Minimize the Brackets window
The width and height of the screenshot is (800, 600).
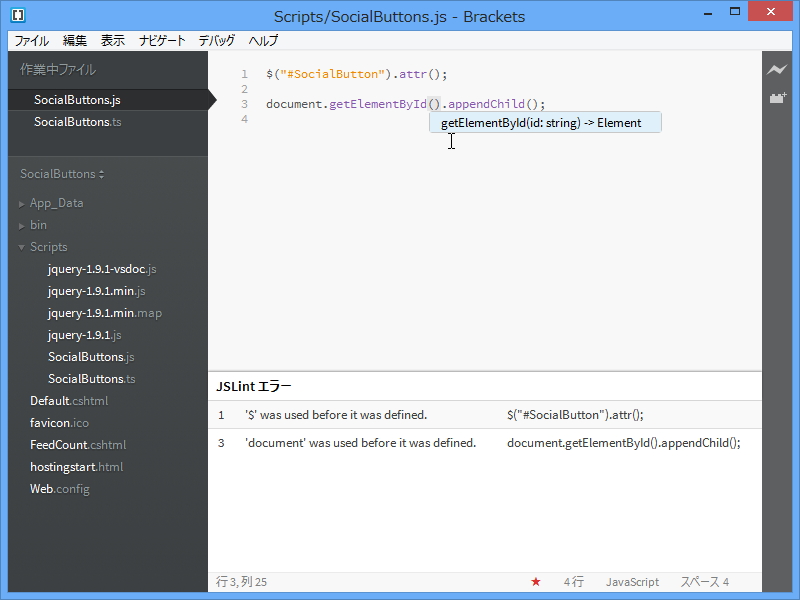click(708, 12)
